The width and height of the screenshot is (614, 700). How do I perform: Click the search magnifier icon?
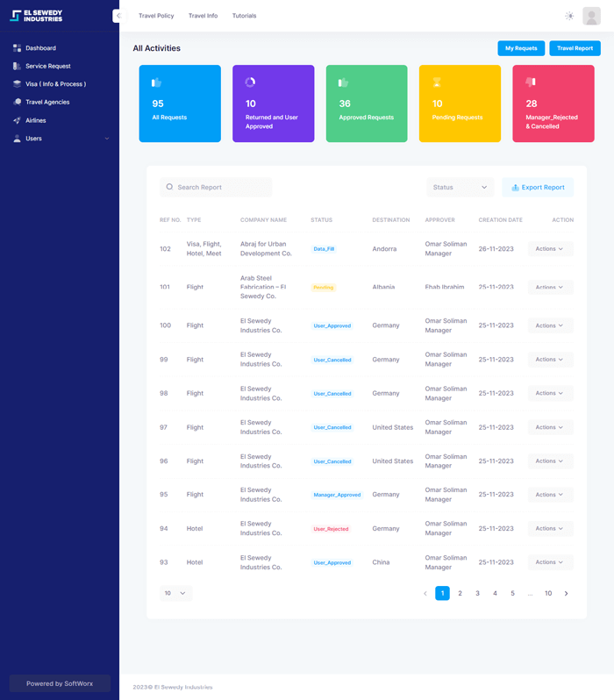click(169, 187)
